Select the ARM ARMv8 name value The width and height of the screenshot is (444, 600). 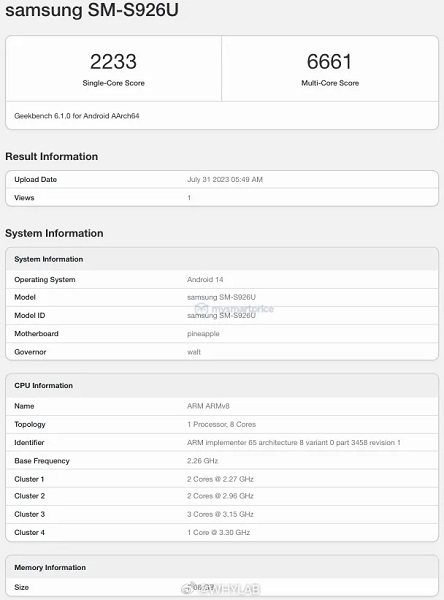208,406
